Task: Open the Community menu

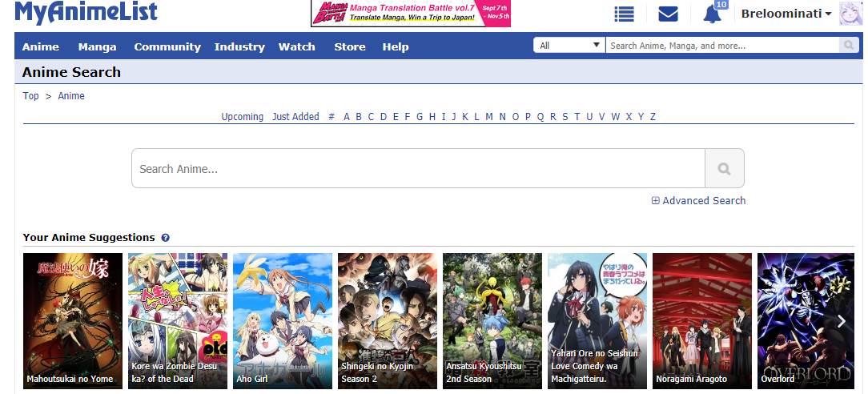Action: (x=167, y=46)
